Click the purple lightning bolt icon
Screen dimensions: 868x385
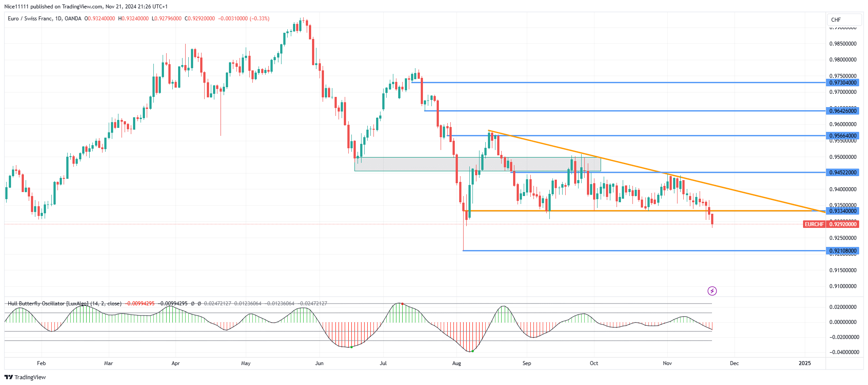[x=712, y=291]
